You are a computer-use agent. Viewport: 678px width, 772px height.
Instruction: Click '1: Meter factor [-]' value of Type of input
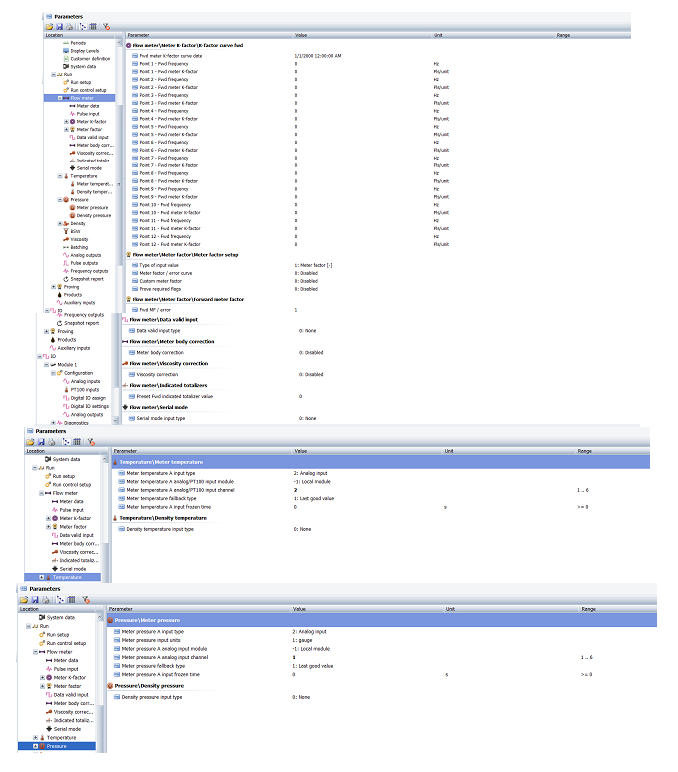click(x=314, y=265)
